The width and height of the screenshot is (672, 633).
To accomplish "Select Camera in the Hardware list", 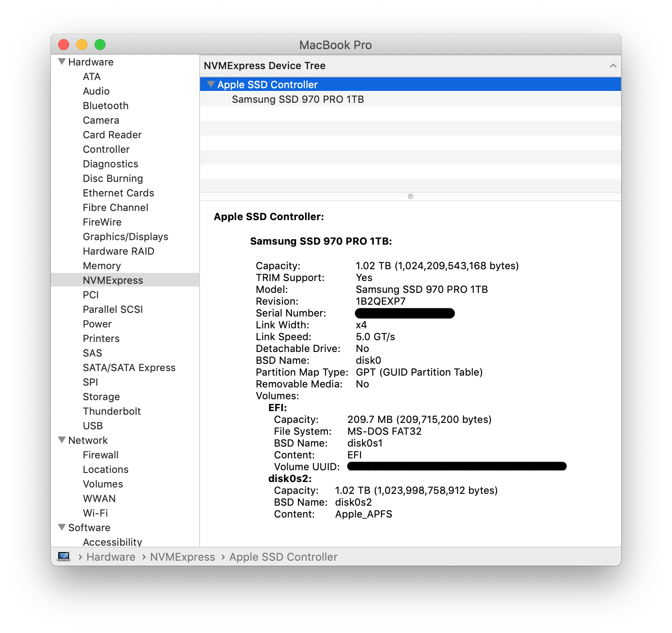I will coord(101,120).
